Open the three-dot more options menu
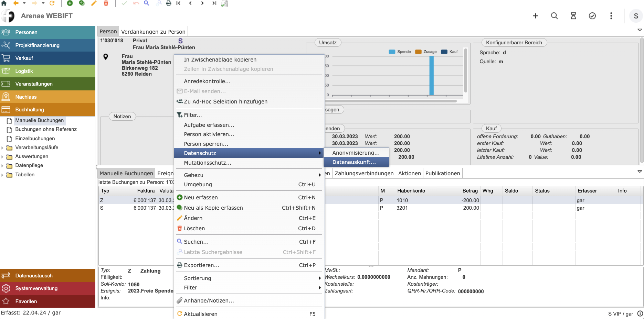Viewport: 644px width, 319px height. [611, 16]
